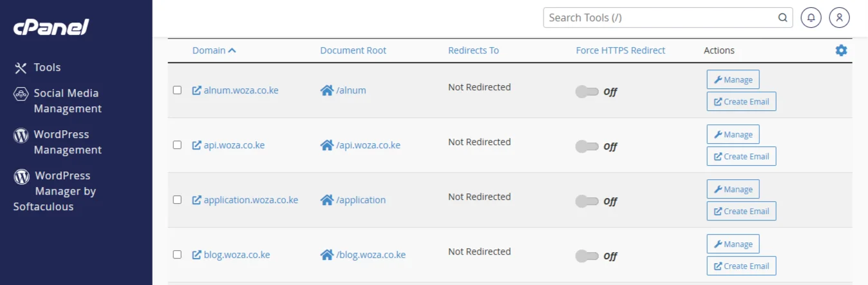Open application.woza.co.ke domain link
Viewport: 868px width, 285px height.
click(250, 200)
